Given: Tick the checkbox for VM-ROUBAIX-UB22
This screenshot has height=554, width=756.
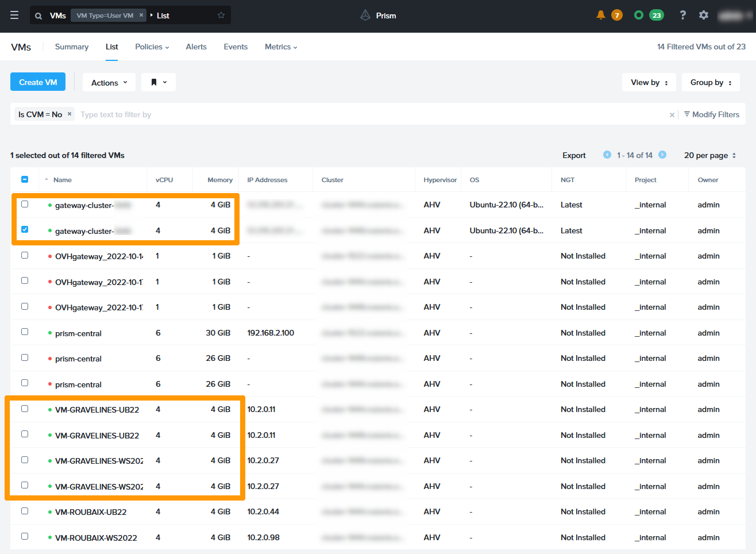Looking at the screenshot, I should (x=25, y=511).
